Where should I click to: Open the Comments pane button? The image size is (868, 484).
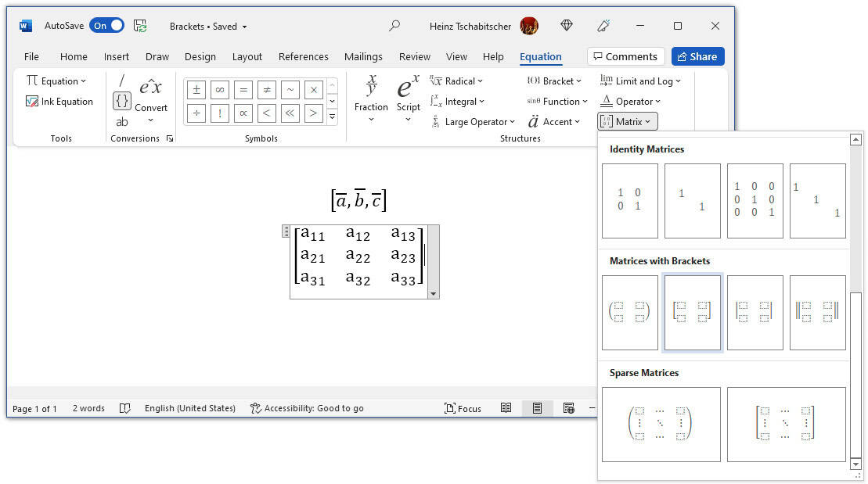(x=625, y=56)
